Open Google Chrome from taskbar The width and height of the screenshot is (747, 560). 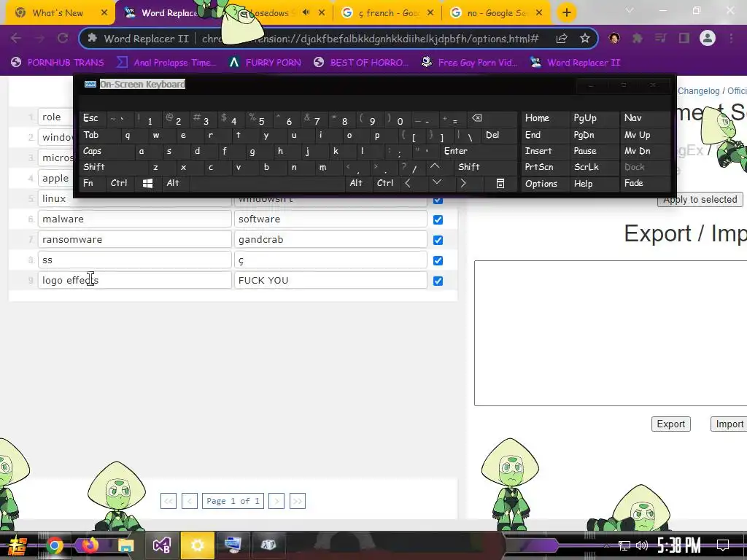[x=54, y=545]
